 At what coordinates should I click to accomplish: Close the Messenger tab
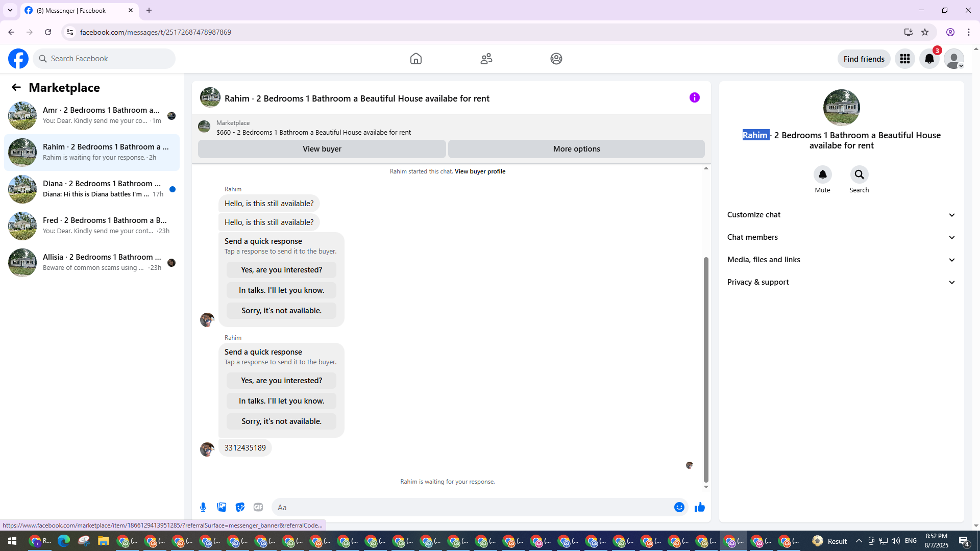(x=131, y=10)
